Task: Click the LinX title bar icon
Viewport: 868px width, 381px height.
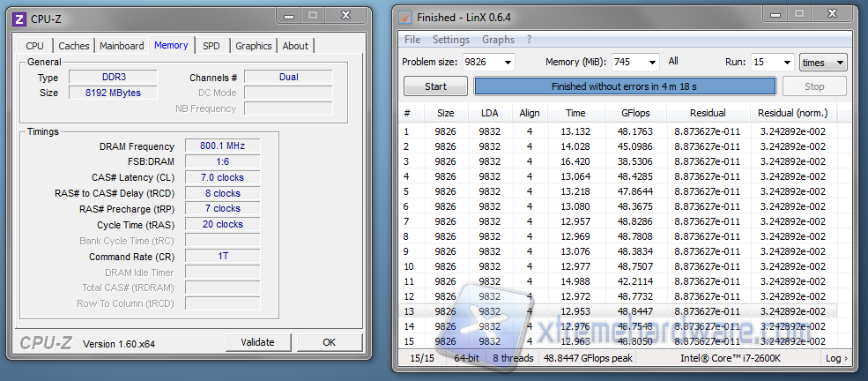Action: [x=404, y=17]
